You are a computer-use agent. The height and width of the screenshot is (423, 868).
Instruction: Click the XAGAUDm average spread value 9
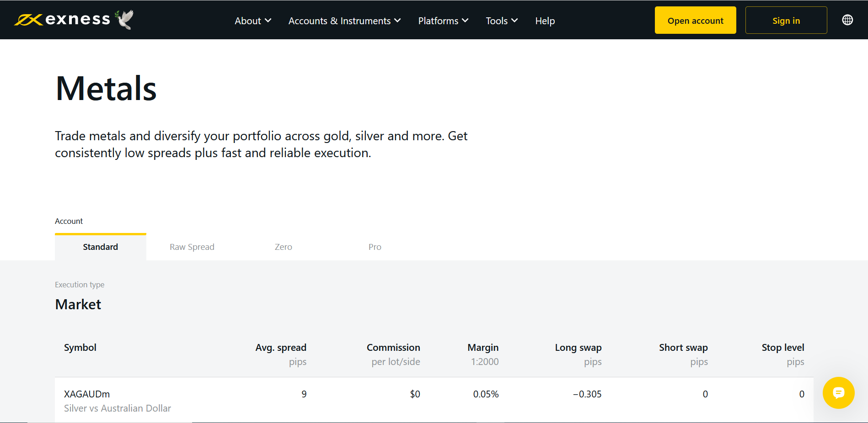pyautogui.click(x=304, y=394)
